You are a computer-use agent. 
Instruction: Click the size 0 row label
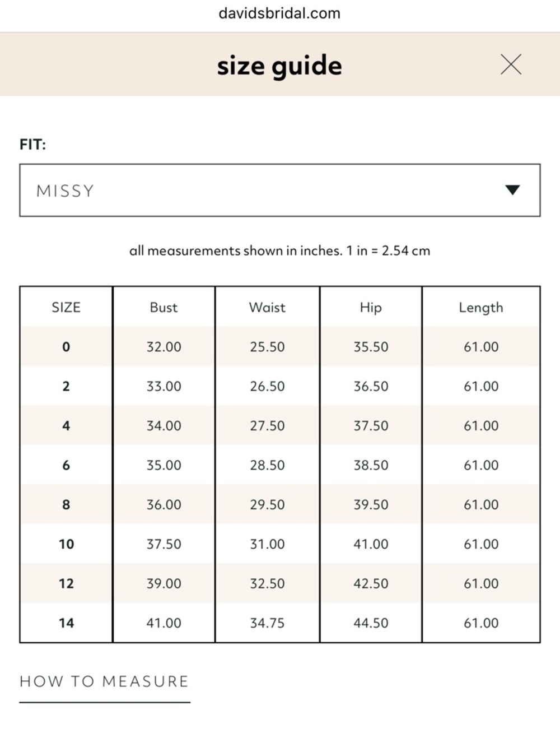(66, 347)
